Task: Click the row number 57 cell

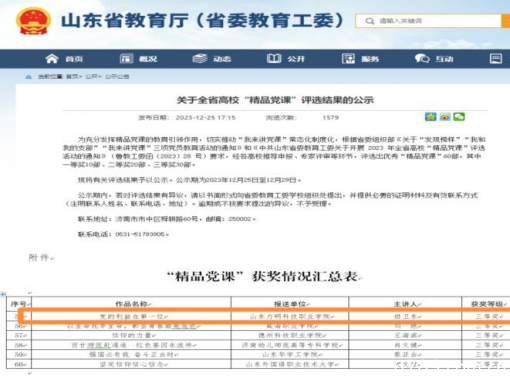Action: coord(19,335)
